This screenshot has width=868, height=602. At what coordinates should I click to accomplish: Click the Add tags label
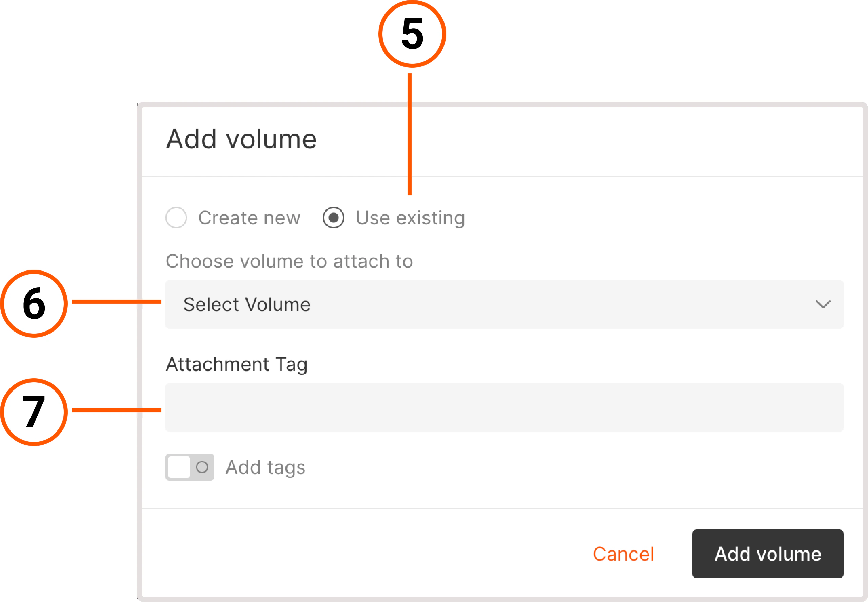(x=265, y=467)
